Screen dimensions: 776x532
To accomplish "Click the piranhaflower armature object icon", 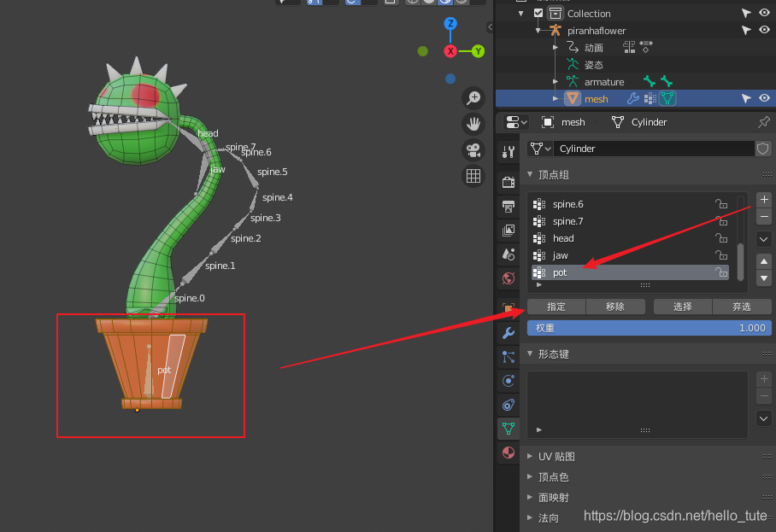I will point(556,31).
